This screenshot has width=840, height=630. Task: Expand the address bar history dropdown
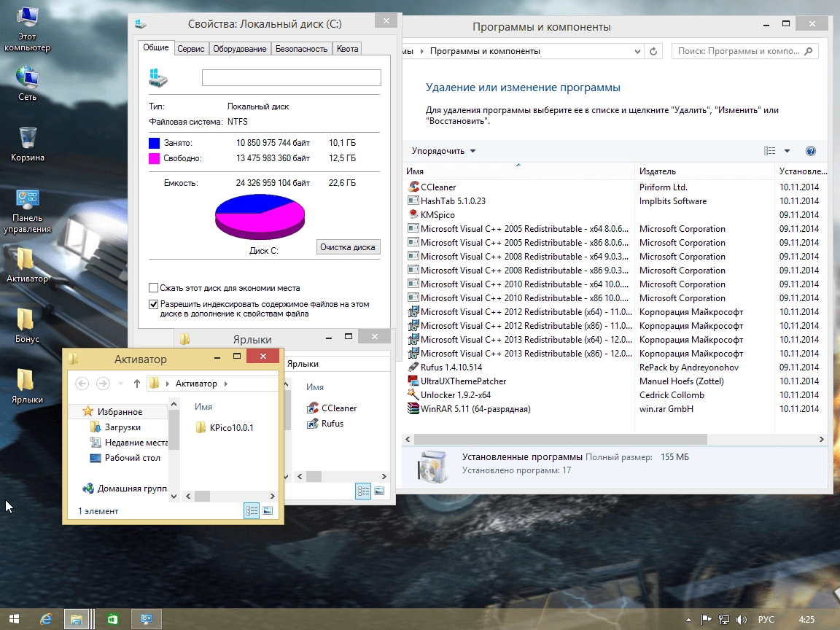coord(637,52)
